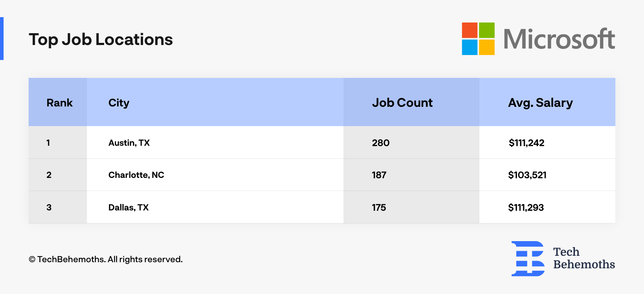Click the 280 job count value
Screen dimensions: 644x294
click(381, 143)
